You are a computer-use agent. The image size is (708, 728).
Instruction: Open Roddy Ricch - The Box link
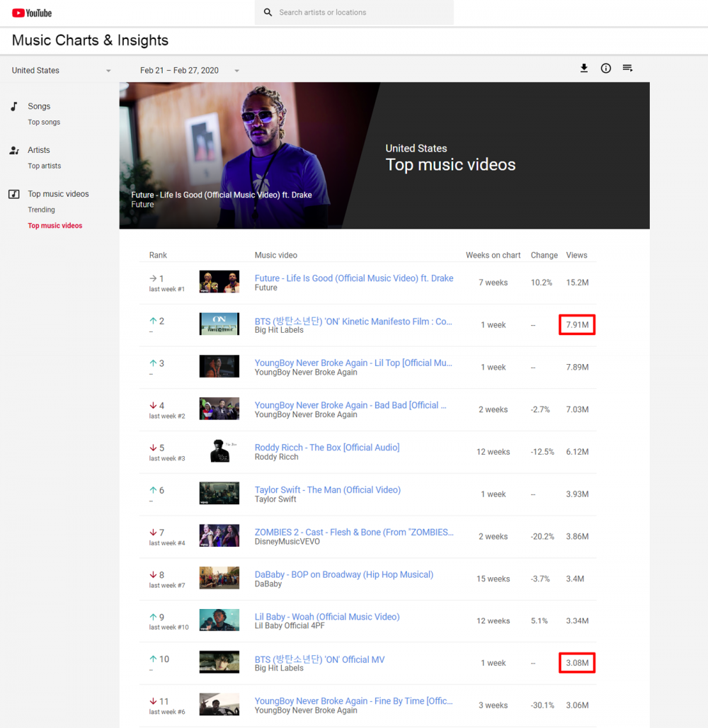[x=327, y=448]
